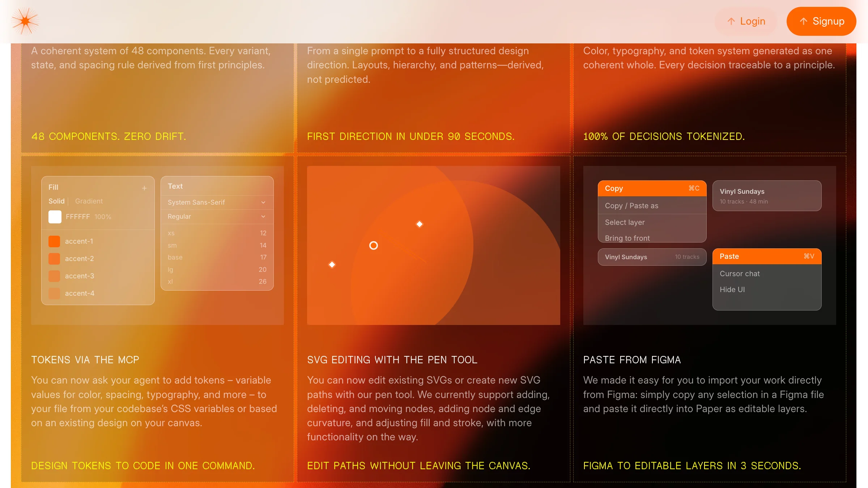The height and width of the screenshot is (488, 868).
Task: Select the xl 26 text size
Action: point(217,281)
